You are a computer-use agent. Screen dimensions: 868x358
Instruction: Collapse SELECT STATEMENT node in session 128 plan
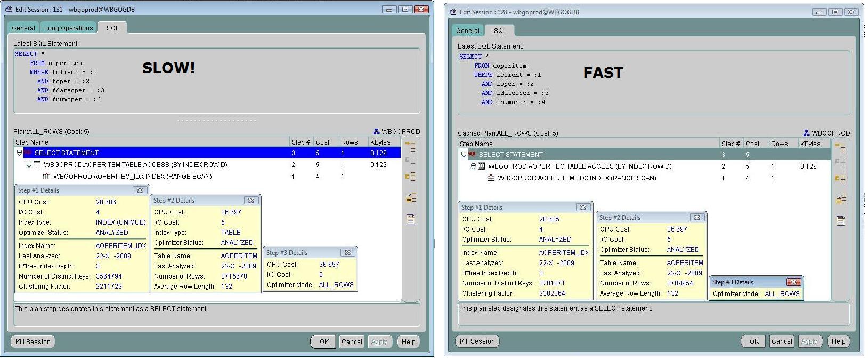(464, 155)
